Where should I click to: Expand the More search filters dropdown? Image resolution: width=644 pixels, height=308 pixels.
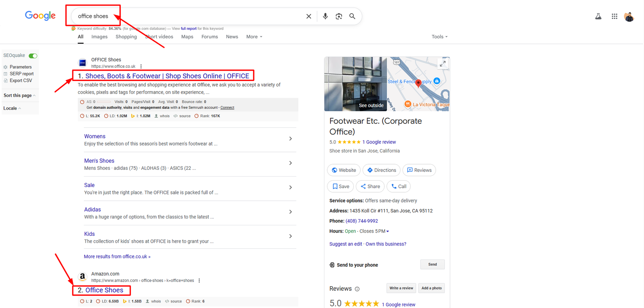254,37
